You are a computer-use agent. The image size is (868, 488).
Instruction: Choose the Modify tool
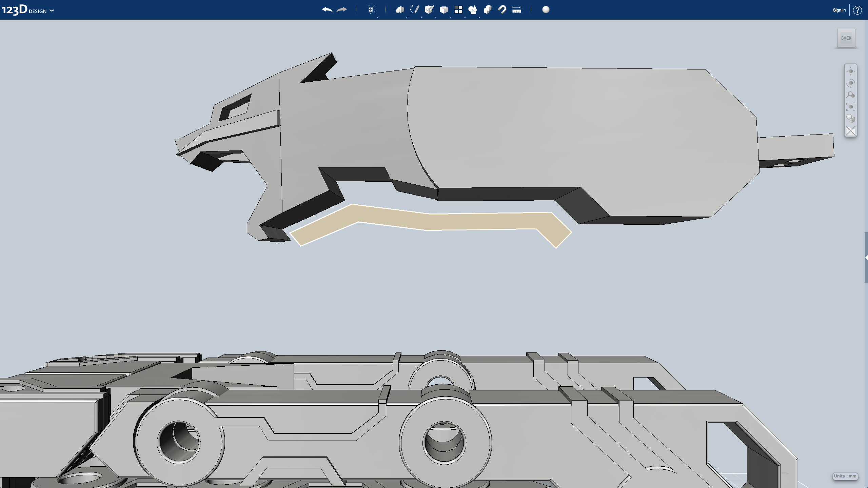tap(444, 10)
